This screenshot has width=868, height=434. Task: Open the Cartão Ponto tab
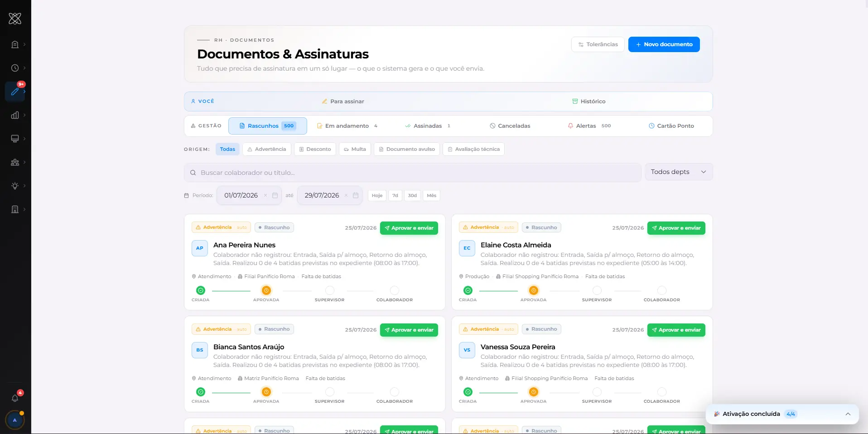(671, 126)
